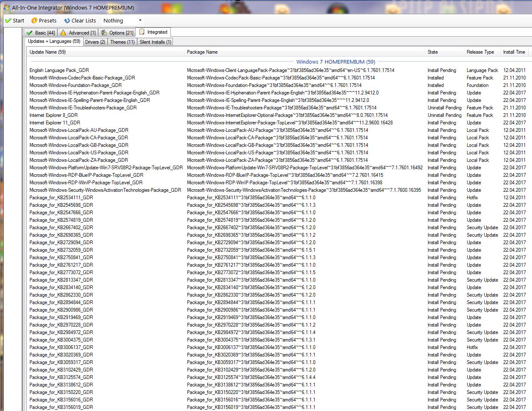Screen dimensions: 532x411
Task: Select Microsoft-Windows-CodecPack-Basic-Package_GDR row
Action: [278, 78]
